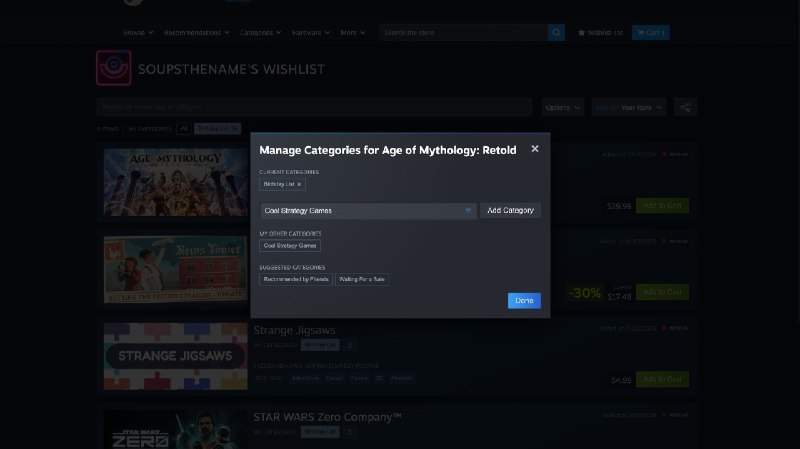
Task: Click the Soupsthename profile avatar
Action: 113,68
